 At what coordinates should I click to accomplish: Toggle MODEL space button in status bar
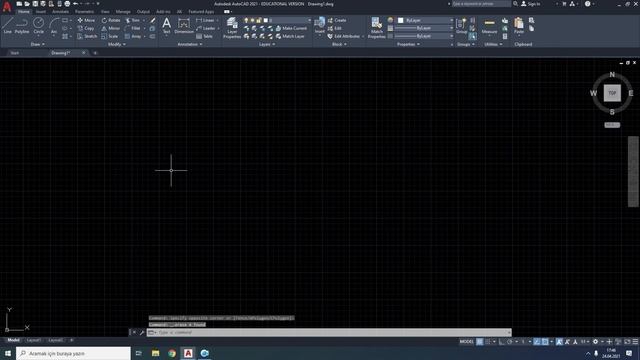pos(466,342)
